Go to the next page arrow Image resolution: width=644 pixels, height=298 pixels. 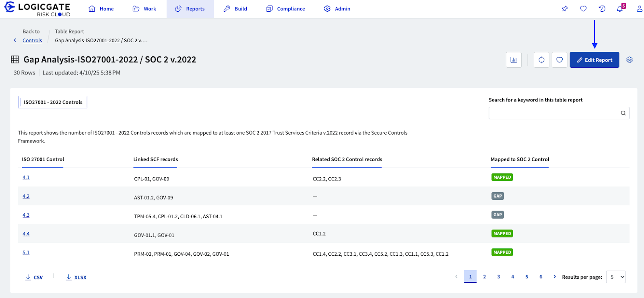pos(555,277)
